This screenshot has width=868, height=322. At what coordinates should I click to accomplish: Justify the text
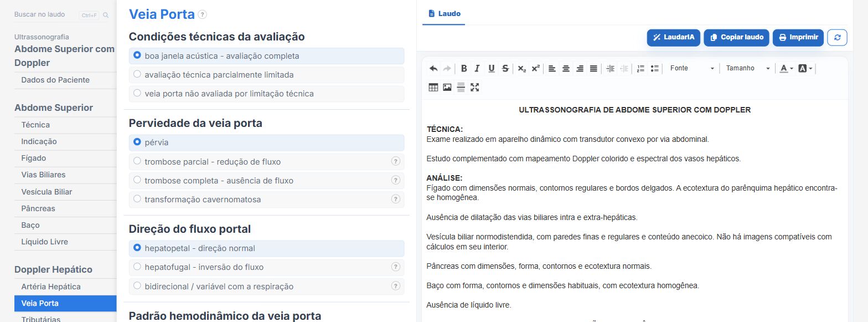tap(593, 68)
